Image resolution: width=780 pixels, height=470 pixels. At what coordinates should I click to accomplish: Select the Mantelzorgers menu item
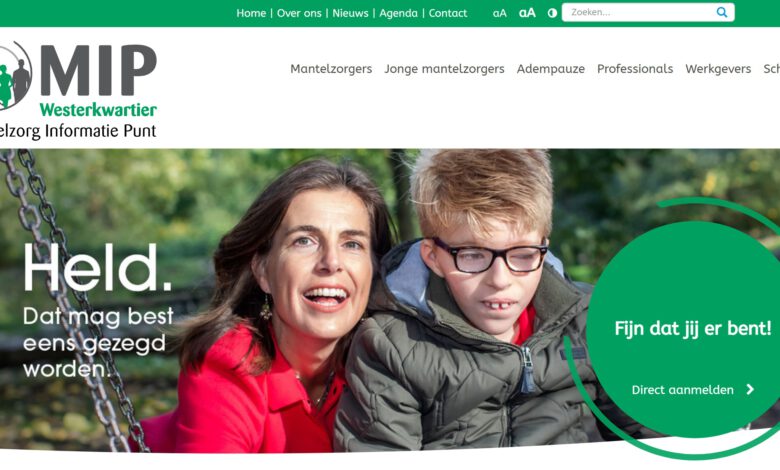pyautogui.click(x=331, y=69)
